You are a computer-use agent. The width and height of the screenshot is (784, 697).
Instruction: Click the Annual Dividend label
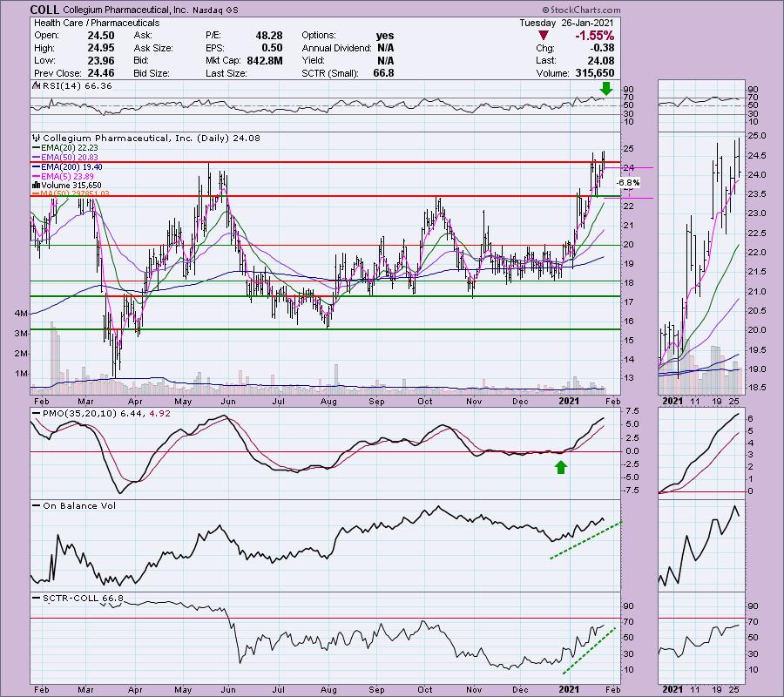pos(336,48)
